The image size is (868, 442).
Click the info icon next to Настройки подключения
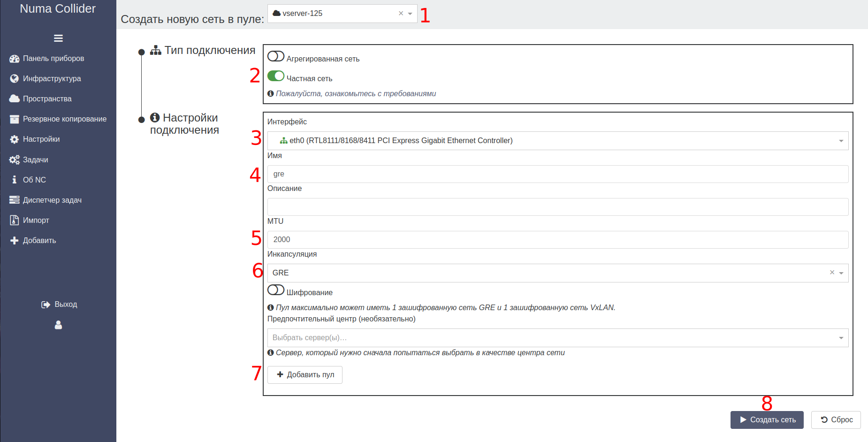[x=155, y=117]
